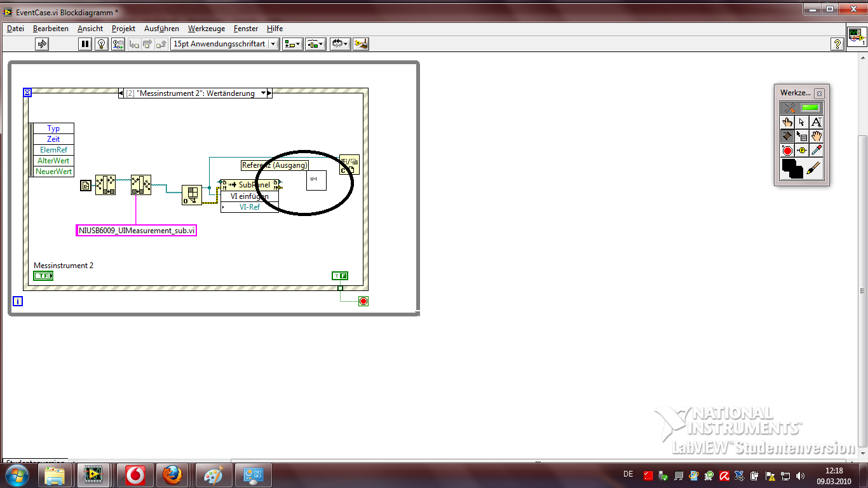Open Firefox from the taskbar
Image resolution: width=868 pixels, height=488 pixels.
(x=172, y=475)
